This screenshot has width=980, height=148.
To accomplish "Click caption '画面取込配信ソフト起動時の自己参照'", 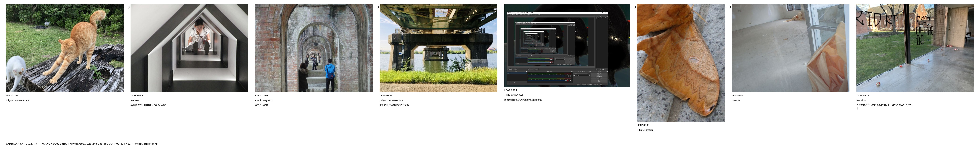I will (x=523, y=100).
